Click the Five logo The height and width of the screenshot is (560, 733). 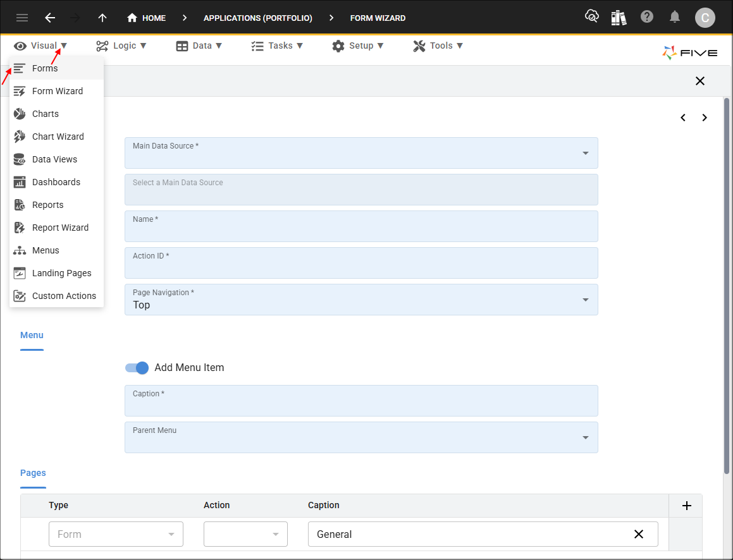[x=690, y=53]
